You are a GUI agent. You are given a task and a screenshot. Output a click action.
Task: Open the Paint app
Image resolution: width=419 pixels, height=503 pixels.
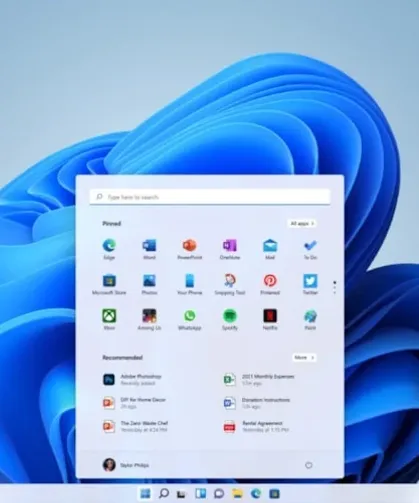310,319
